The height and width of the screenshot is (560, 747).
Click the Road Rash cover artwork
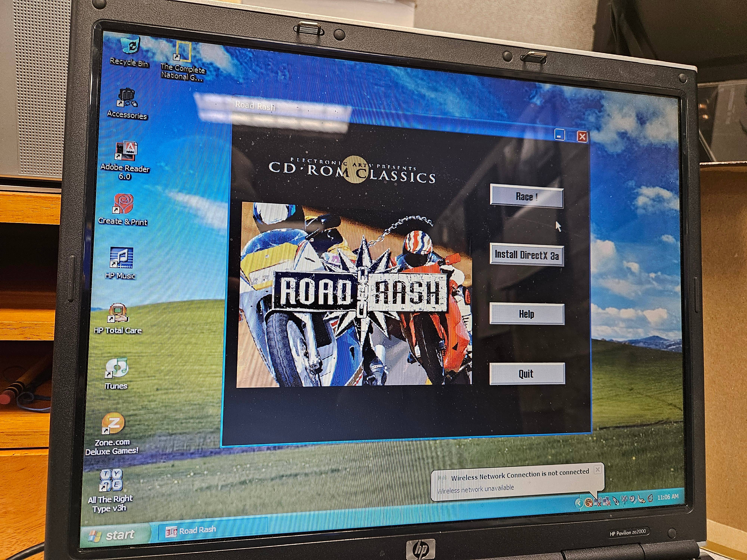click(354, 294)
